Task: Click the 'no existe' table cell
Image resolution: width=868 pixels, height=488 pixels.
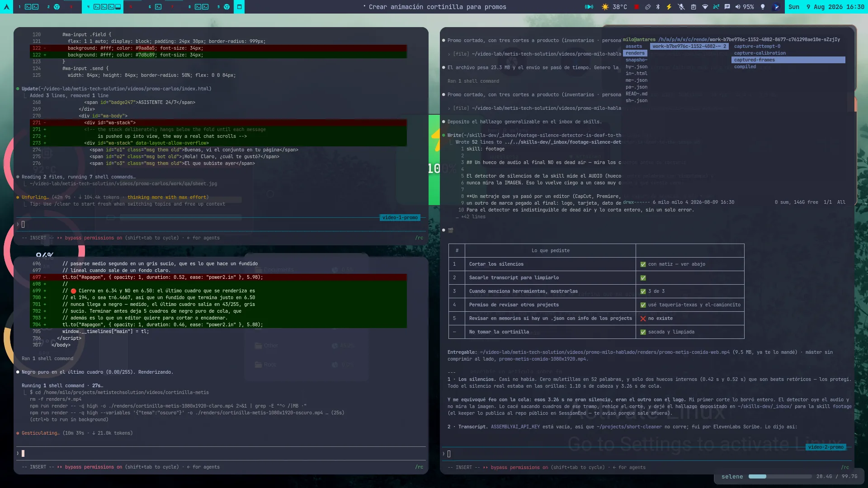Action: (x=690, y=319)
